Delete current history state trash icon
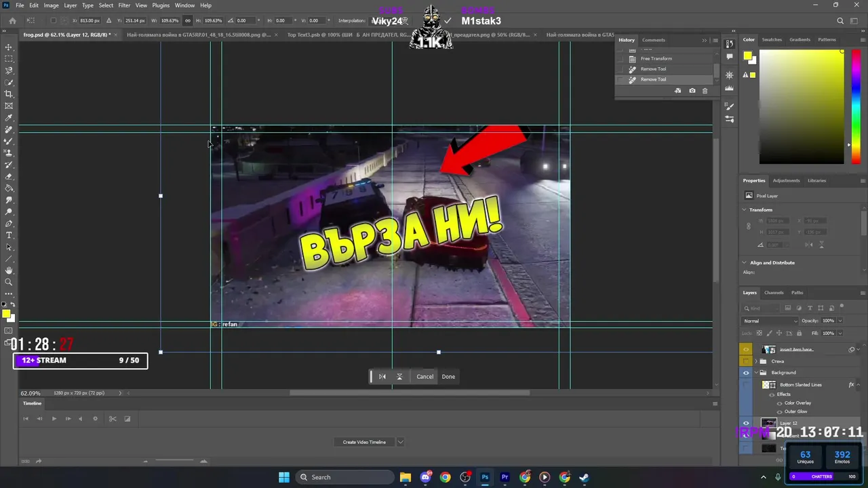Screen dimensions: 868x488 (x=705, y=91)
